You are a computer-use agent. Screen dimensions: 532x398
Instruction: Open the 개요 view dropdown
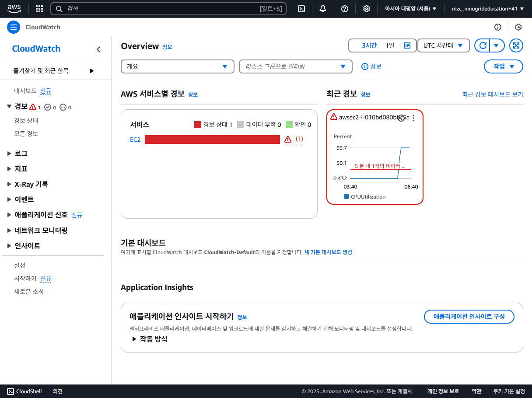(178, 66)
